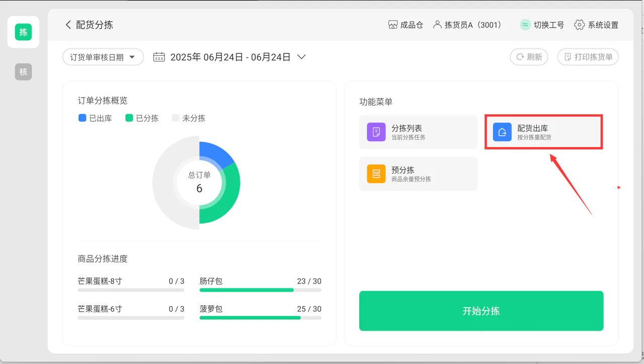The height and width of the screenshot is (364, 644).
Task: Expand the date range chevron
Action: tap(301, 57)
